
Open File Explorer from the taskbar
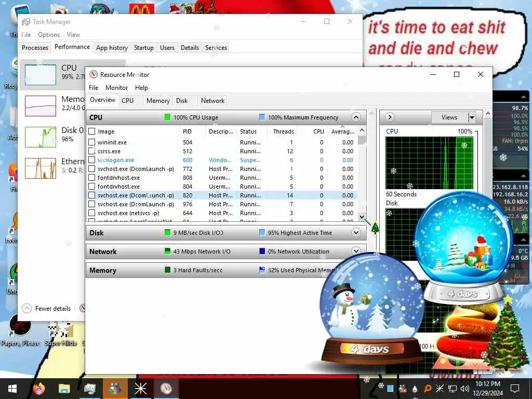[x=64, y=389]
